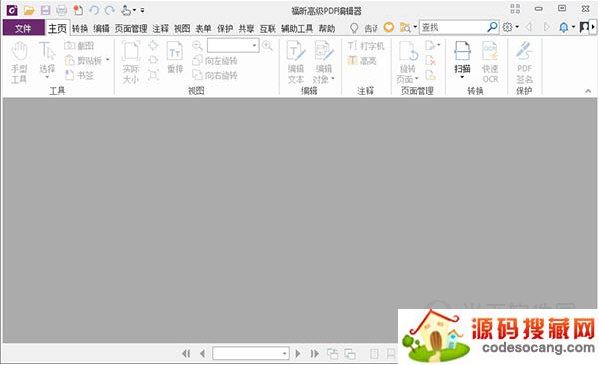
Task: Click the Save disk icon in quick access toolbar
Action: 45,10
